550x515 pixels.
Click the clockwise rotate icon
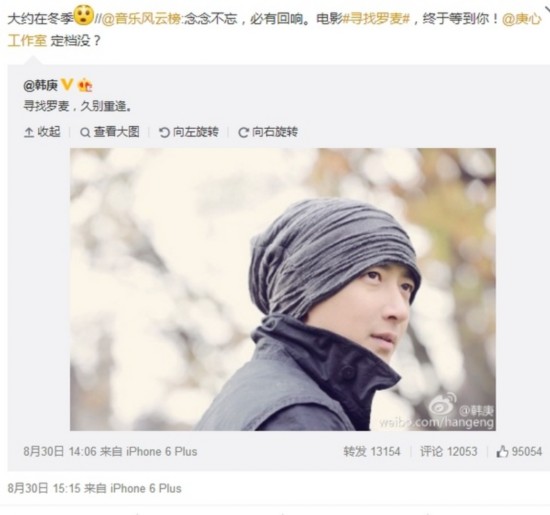[243, 133]
